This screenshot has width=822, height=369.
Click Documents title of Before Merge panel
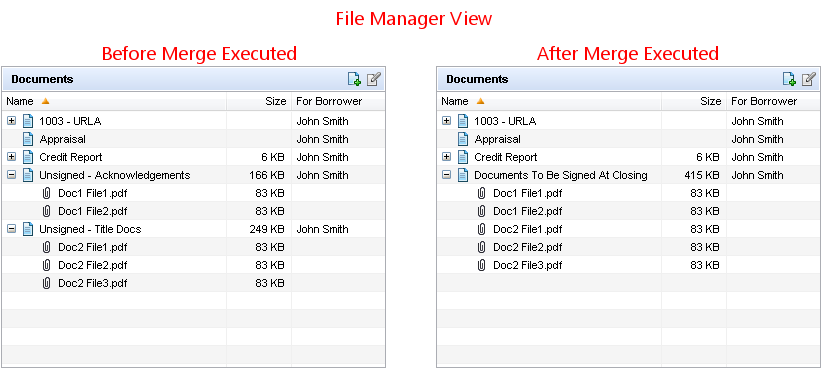pos(42,79)
